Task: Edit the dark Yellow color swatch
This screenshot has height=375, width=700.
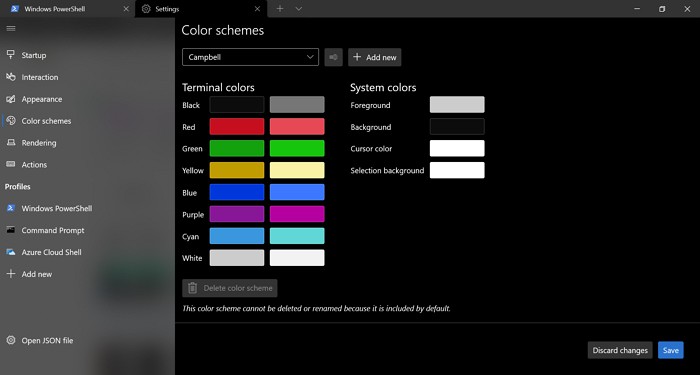Action: [237, 171]
